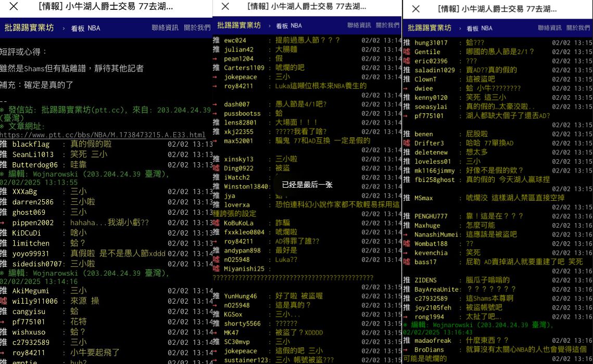Viewport: 593px width, 364px height.
Task: Close the left panel using X icon
Action: point(14,7)
